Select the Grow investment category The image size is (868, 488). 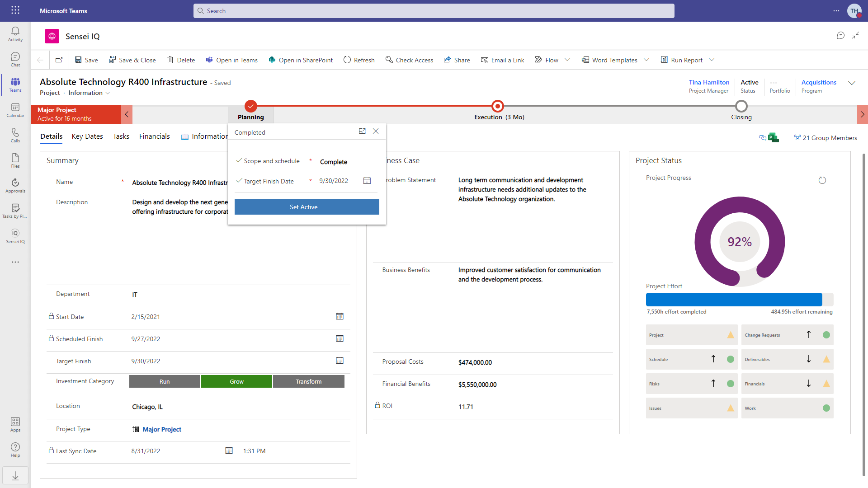tap(236, 381)
